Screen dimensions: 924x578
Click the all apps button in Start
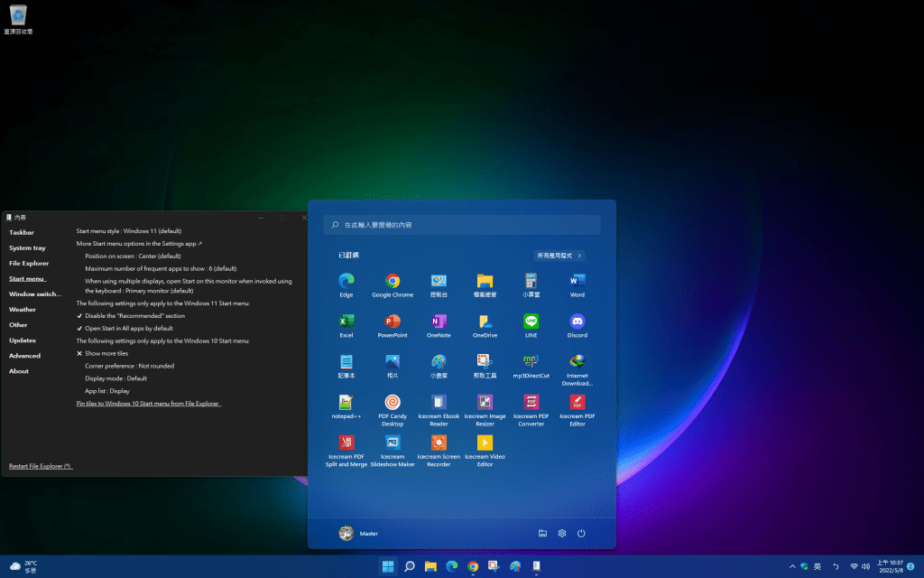(559, 256)
